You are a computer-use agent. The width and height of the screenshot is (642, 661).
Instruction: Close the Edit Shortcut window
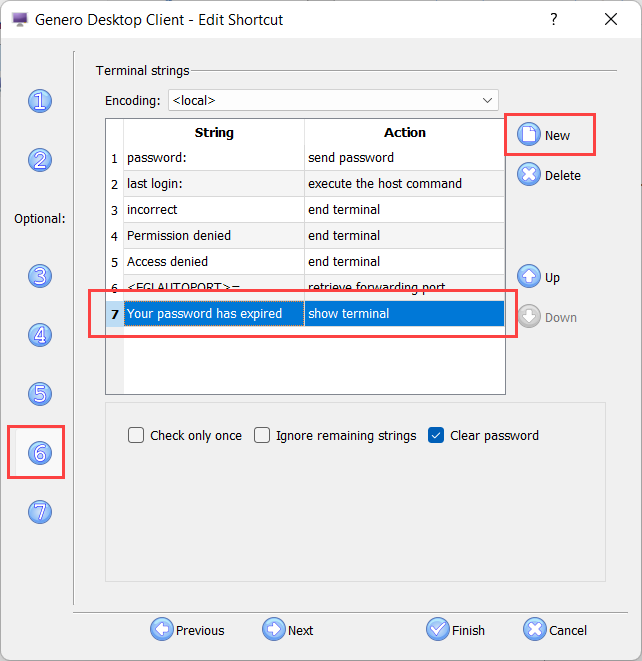point(611,19)
